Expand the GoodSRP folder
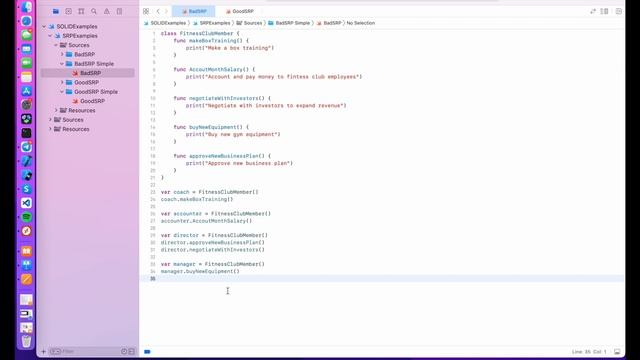This screenshot has width=640, height=360. [x=62, y=82]
